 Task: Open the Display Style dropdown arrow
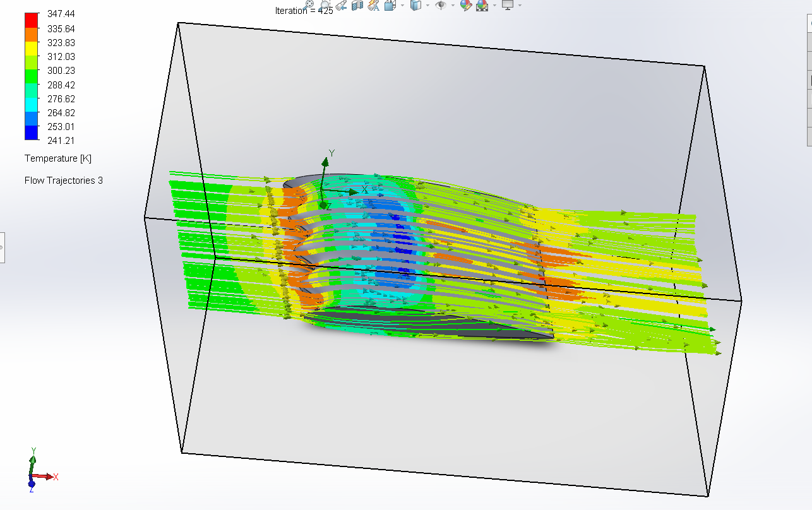(x=427, y=5)
